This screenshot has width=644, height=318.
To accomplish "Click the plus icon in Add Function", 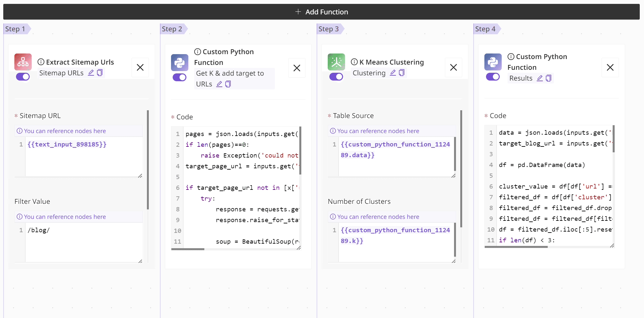I will point(298,12).
